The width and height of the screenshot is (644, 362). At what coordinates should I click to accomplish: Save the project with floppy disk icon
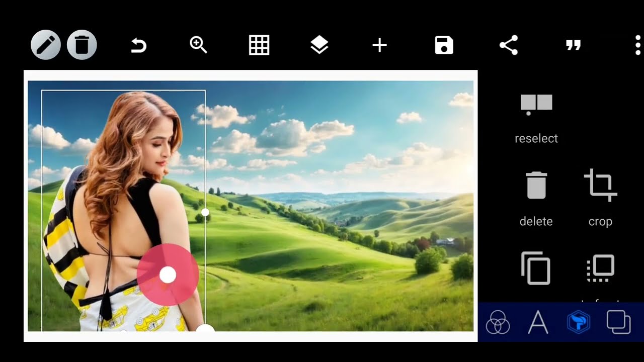coord(444,45)
